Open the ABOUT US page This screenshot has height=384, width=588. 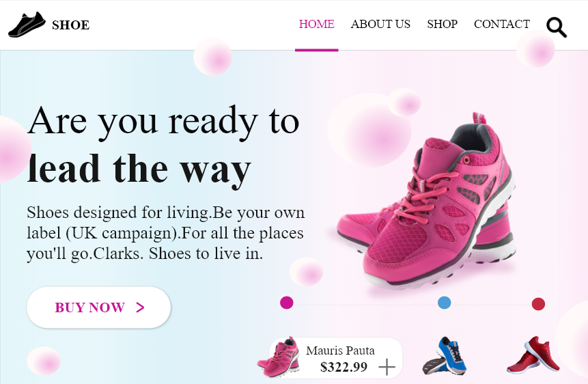coord(380,24)
